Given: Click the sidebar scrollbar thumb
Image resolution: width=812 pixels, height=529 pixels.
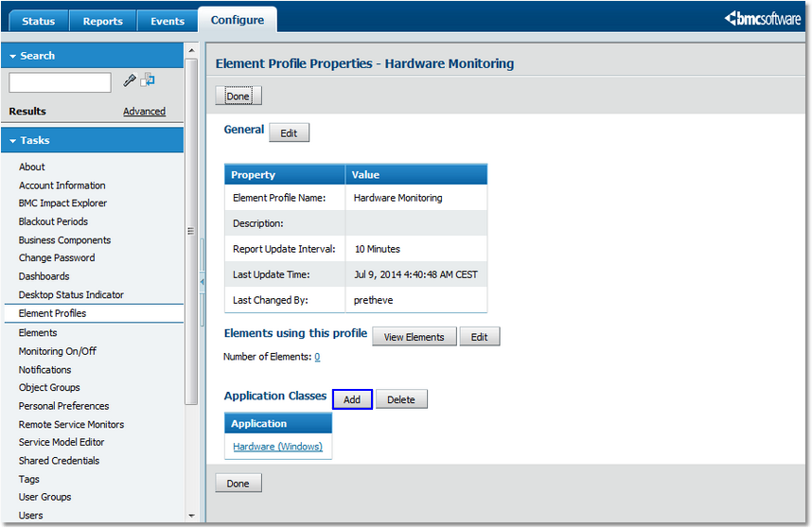Looking at the screenshot, I should coord(191,231).
